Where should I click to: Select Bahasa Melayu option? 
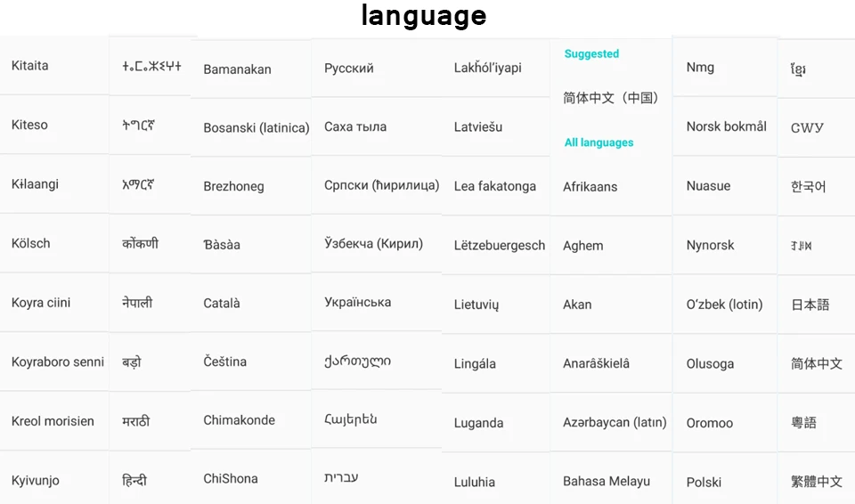point(607,481)
